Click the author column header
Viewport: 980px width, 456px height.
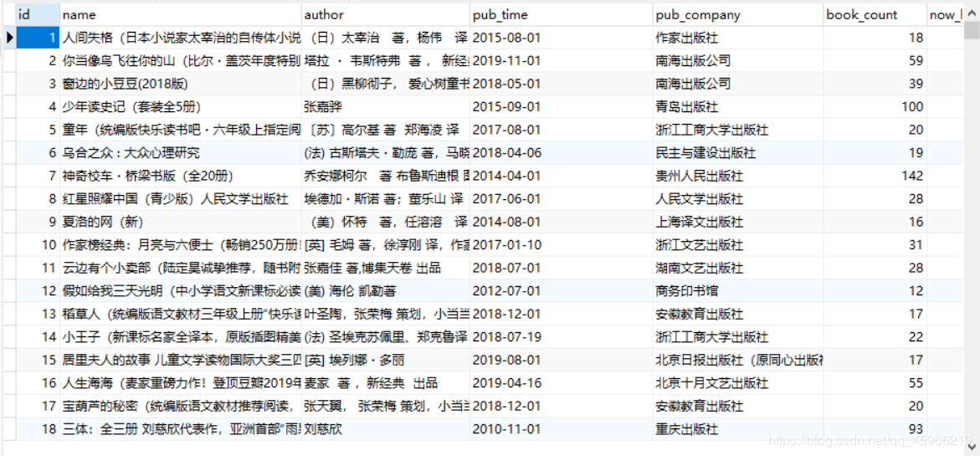[x=386, y=14]
